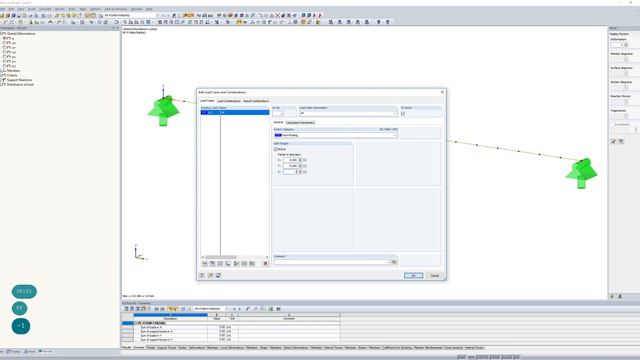Click the X direction factor field
This screenshot has width=640, height=360.
tap(291, 160)
